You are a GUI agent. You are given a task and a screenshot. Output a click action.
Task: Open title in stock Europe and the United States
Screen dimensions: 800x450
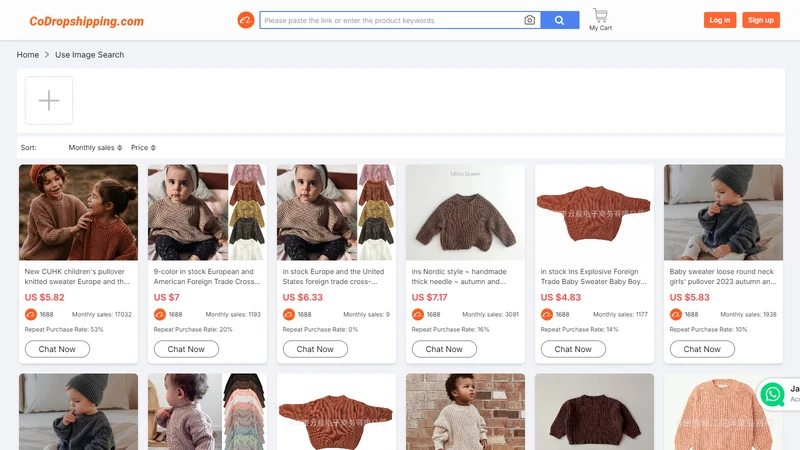[x=334, y=277]
